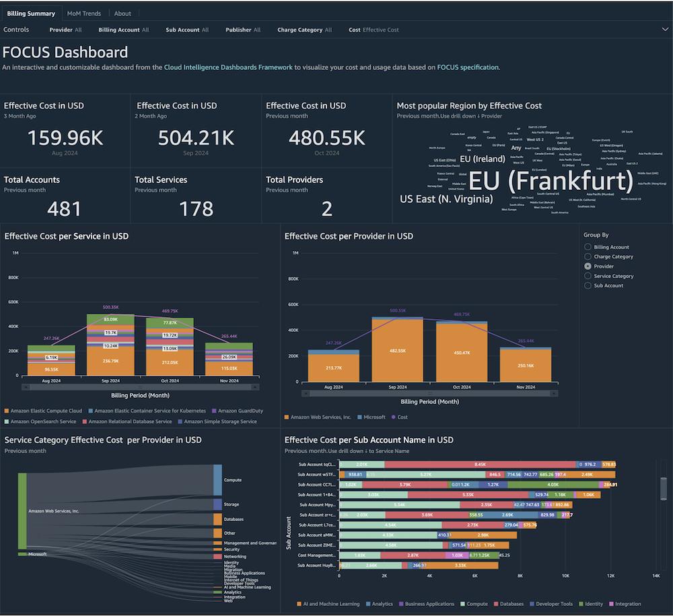
Task: Open the Provider filter control
Action: tap(65, 30)
